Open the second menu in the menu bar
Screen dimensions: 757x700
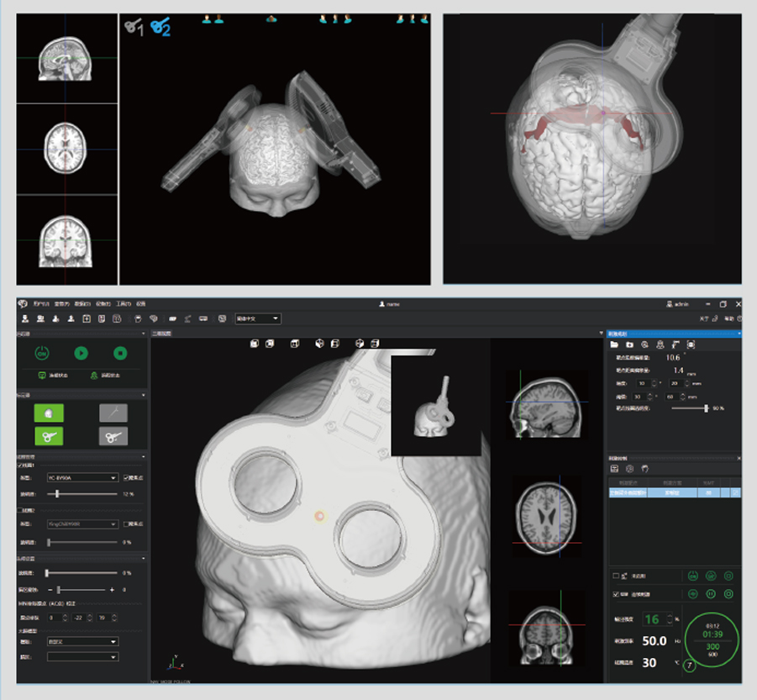(62, 303)
